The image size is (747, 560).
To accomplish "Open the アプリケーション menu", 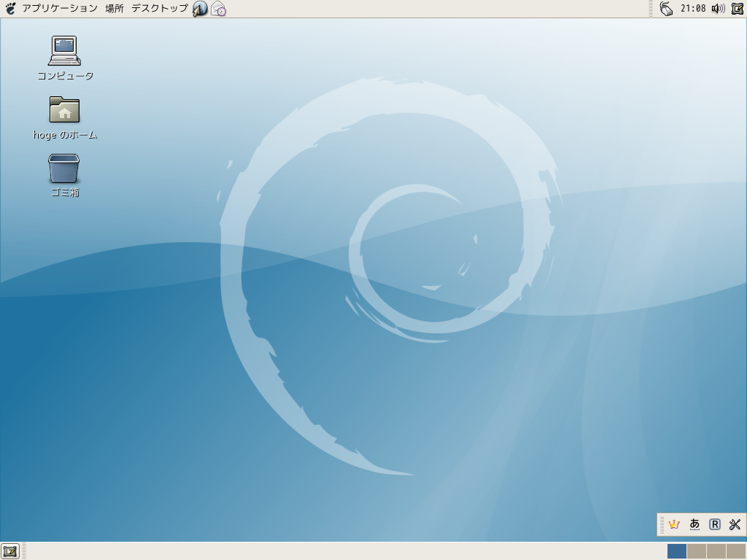I will point(59,9).
